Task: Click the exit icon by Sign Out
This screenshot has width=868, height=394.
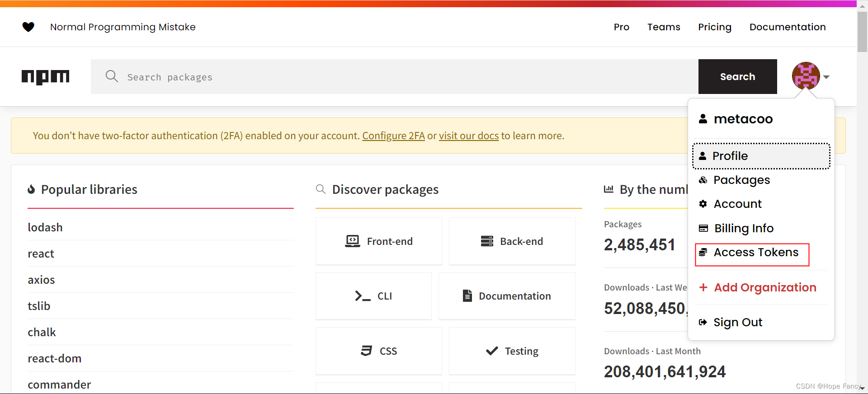Action: click(x=703, y=322)
